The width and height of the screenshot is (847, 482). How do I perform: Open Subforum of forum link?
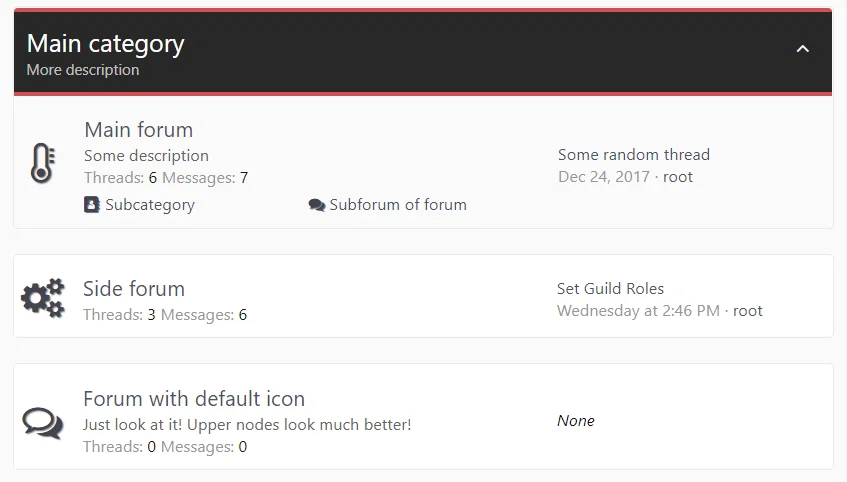click(398, 205)
